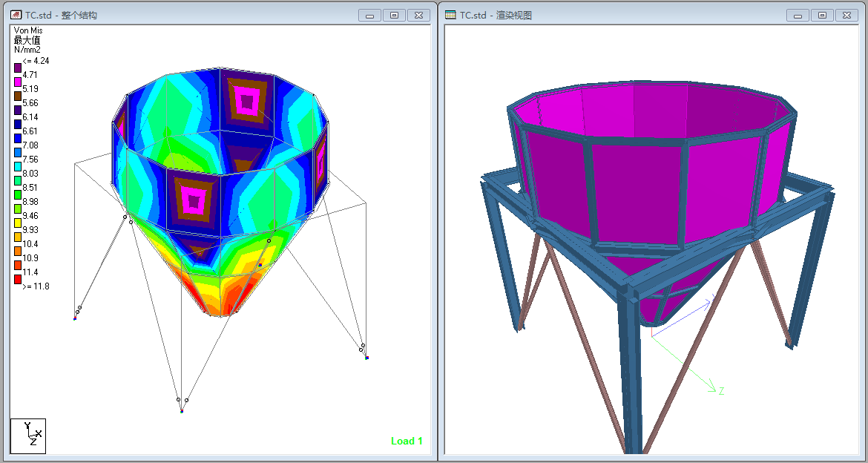Click the '7.08' legend value
This screenshot has width=868, height=463.
[30, 145]
